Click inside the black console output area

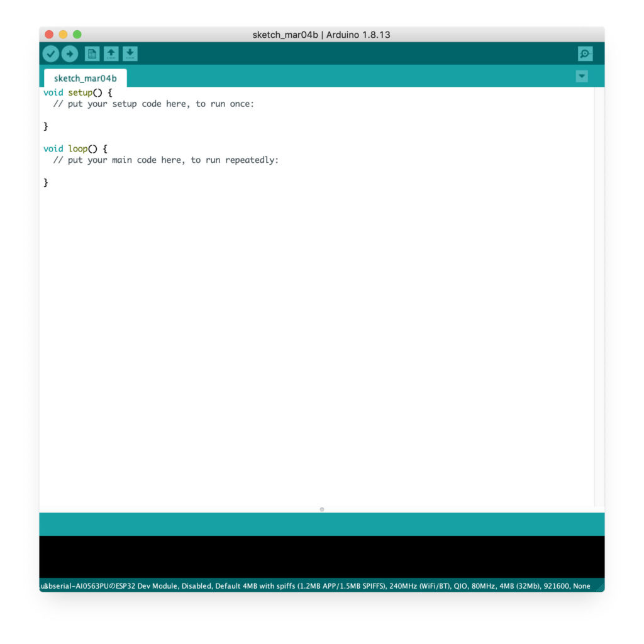pyautogui.click(x=322, y=557)
